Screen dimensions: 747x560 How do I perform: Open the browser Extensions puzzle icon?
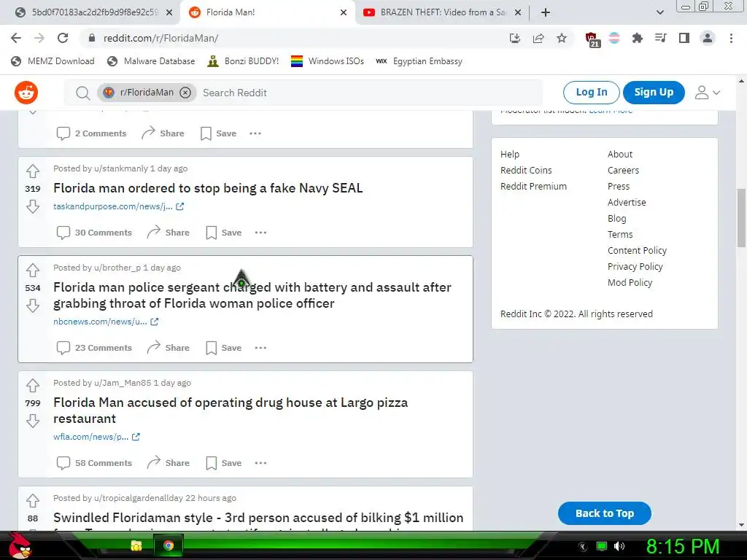point(638,38)
